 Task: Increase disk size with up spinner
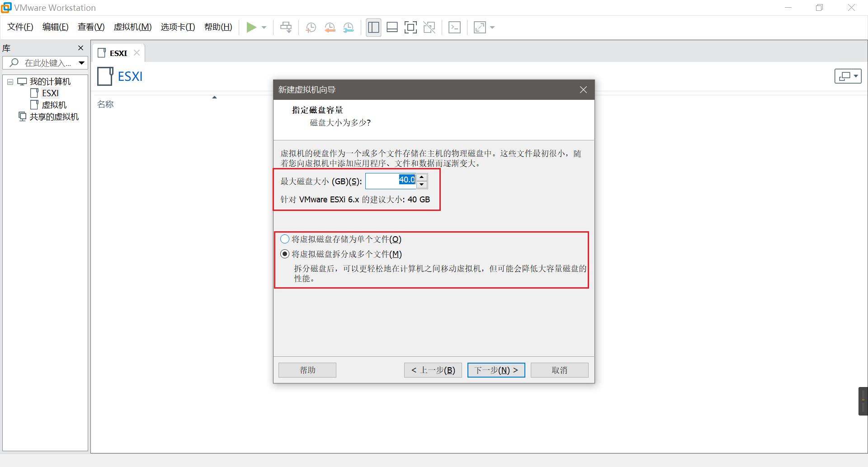coord(422,177)
